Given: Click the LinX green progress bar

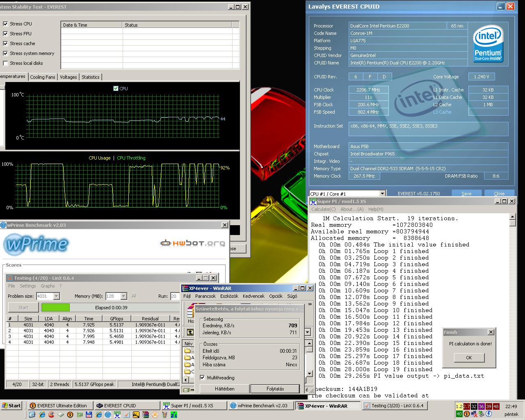Looking at the screenshot, I should click(55, 307).
